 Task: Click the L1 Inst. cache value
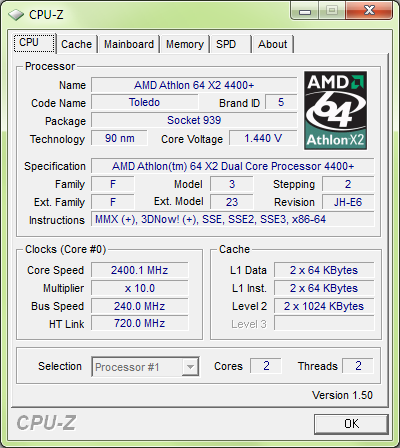pos(324,288)
